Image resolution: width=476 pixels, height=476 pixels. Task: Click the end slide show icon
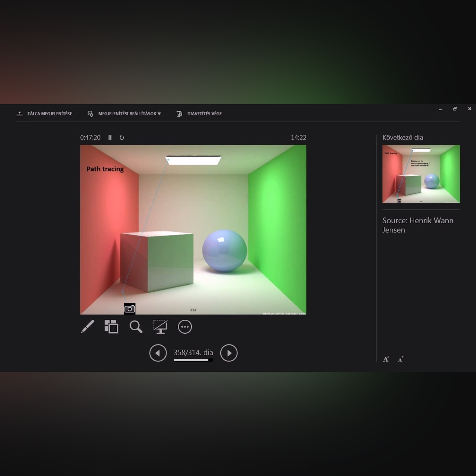(179, 114)
